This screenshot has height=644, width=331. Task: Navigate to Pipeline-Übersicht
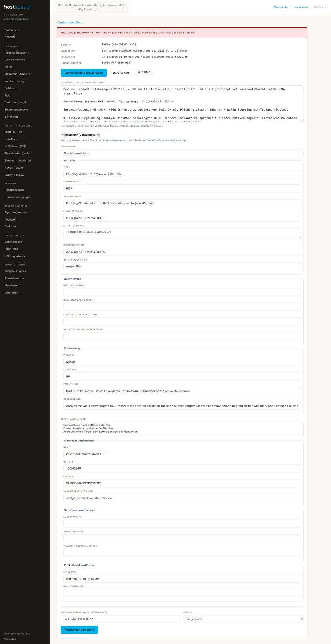[17, 53]
